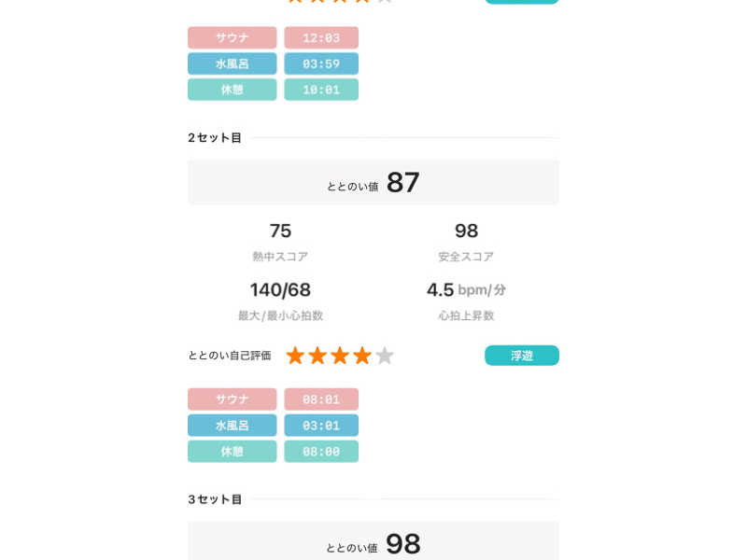
Task: Tap the rest time 08:00 badge
Action: coord(321,451)
